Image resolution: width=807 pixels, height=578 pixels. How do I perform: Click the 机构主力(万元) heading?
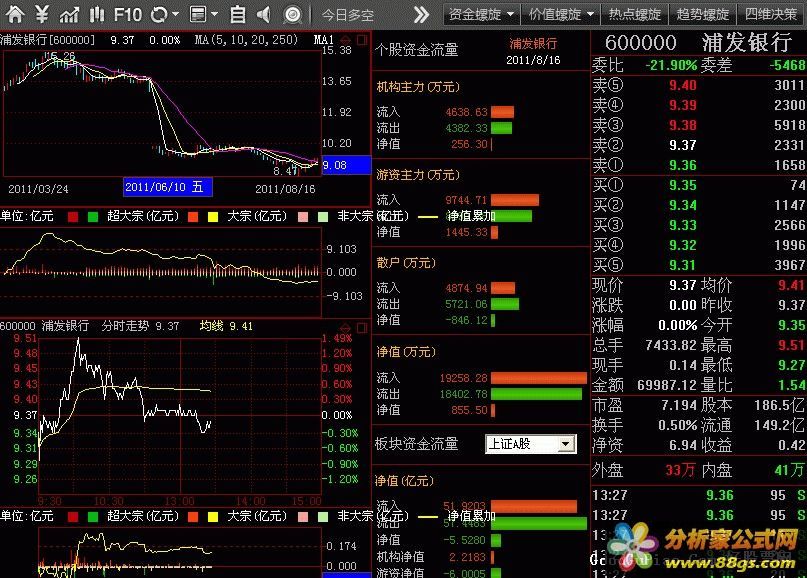pos(418,86)
